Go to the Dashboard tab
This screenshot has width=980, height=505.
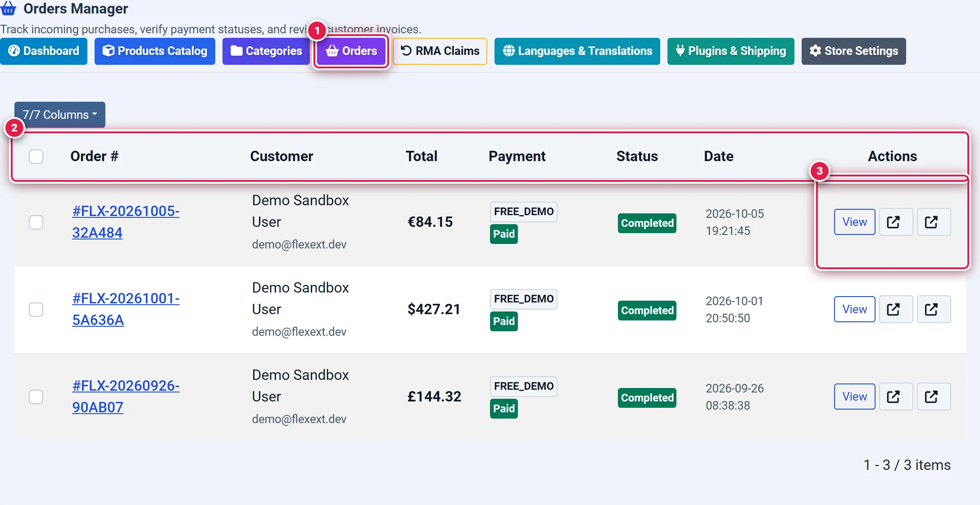tap(44, 51)
